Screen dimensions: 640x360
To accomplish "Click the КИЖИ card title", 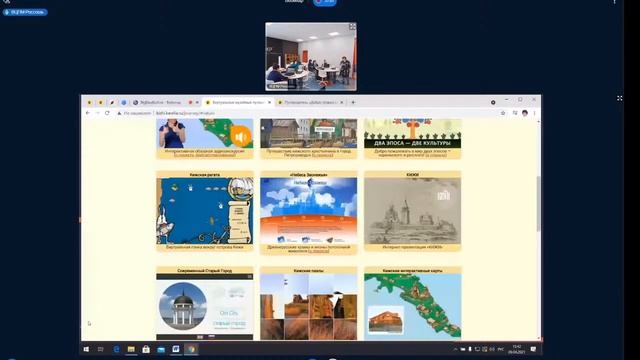I will [413, 175].
